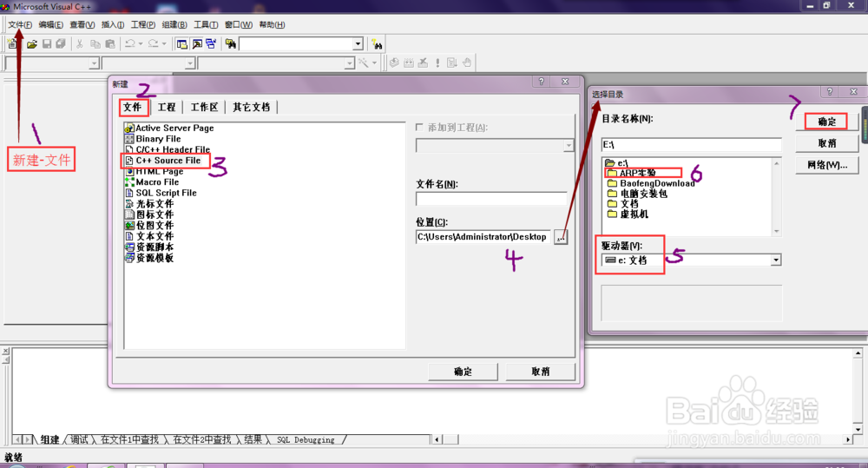This screenshot has width=868, height=468.
Task: Select C/C++ Header File entry
Action: tap(168, 149)
